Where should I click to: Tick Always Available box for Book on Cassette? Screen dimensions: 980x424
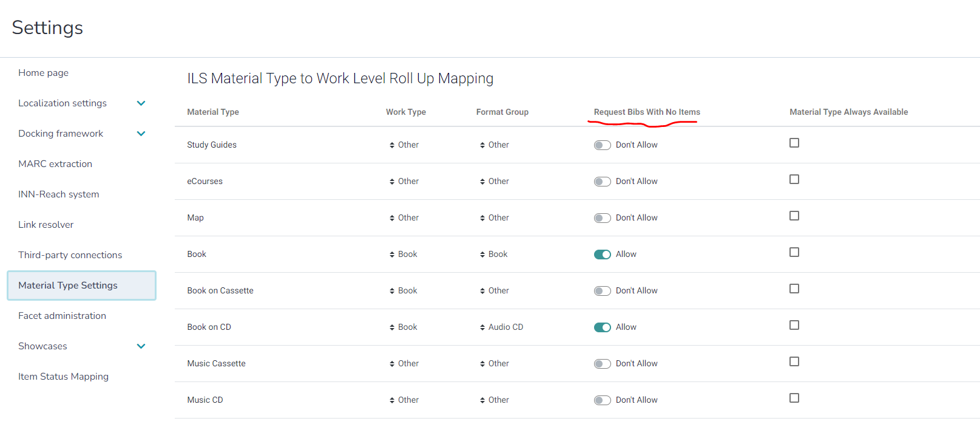(x=794, y=289)
